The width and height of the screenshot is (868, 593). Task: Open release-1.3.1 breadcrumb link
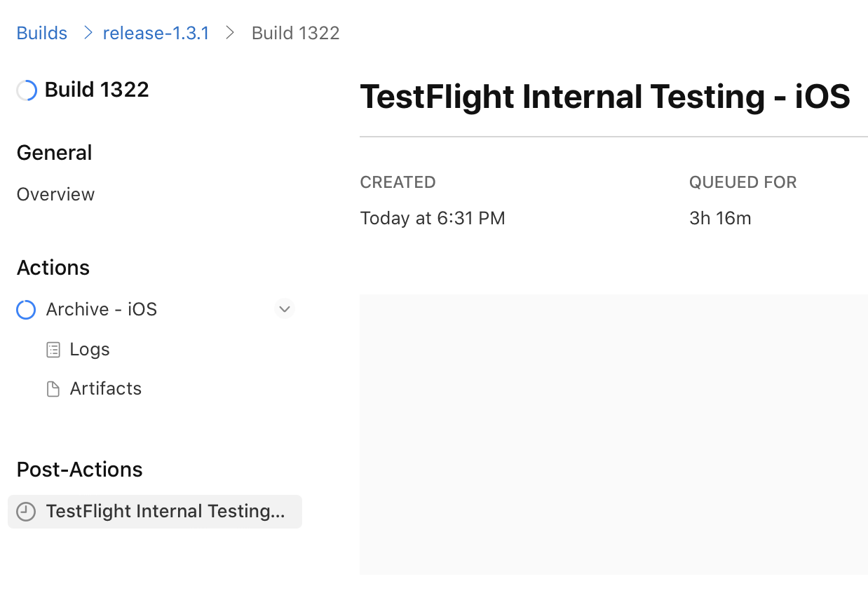(x=156, y=33)
